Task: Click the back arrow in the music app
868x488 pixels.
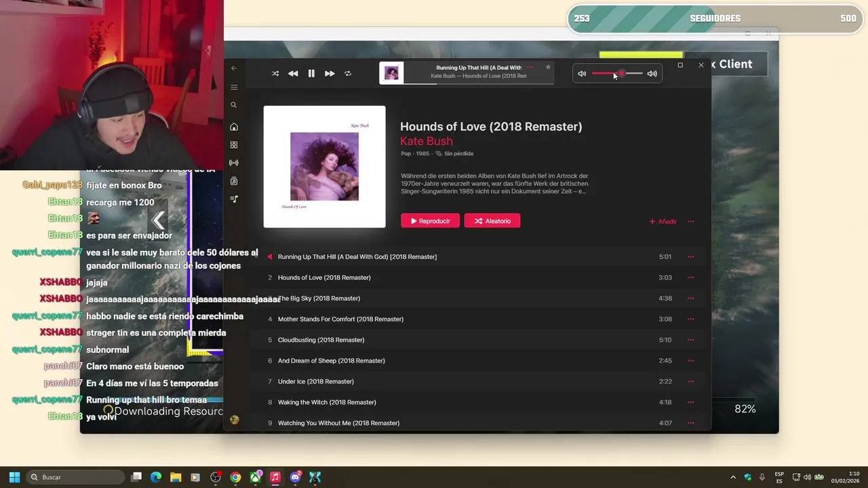Action: [234, 68]
